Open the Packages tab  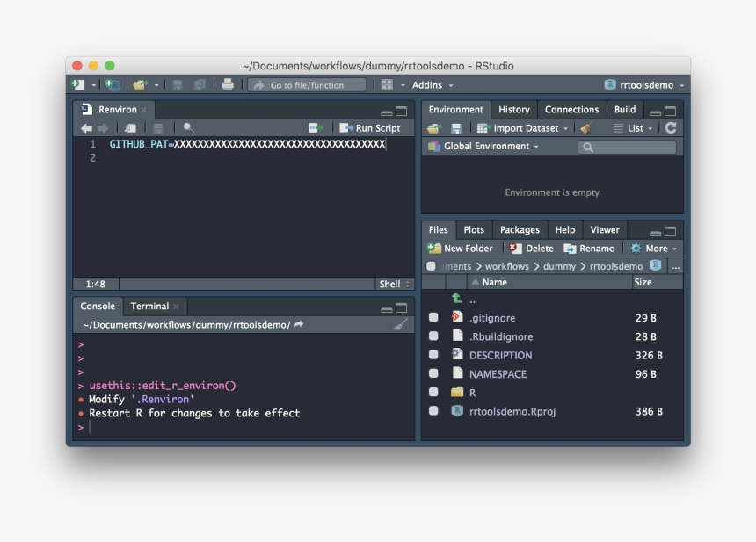(x=520, y=230)
